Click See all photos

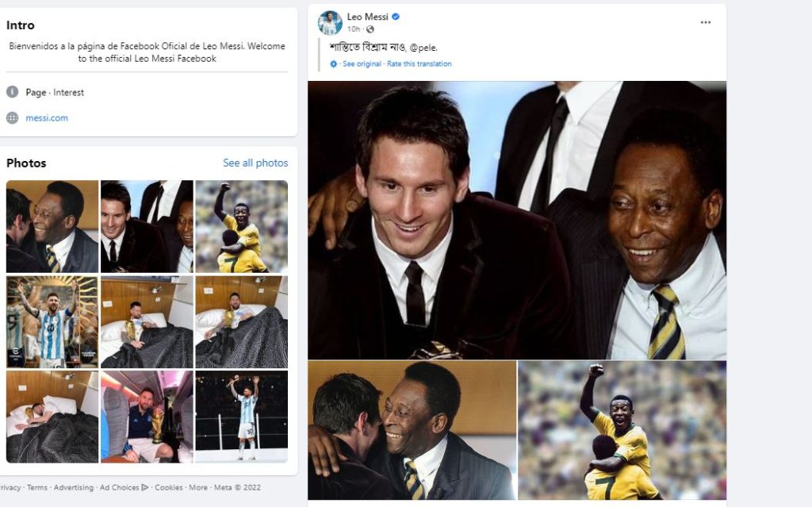tap(255, 163)
